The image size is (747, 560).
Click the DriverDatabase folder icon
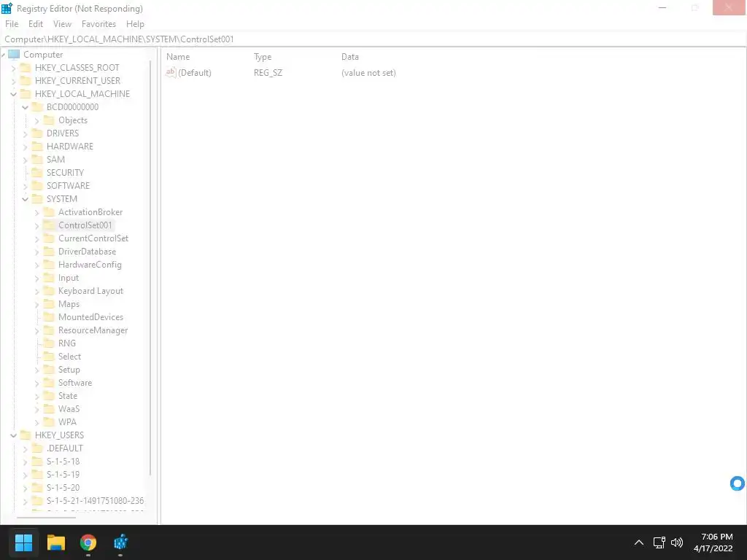[49, 252]
